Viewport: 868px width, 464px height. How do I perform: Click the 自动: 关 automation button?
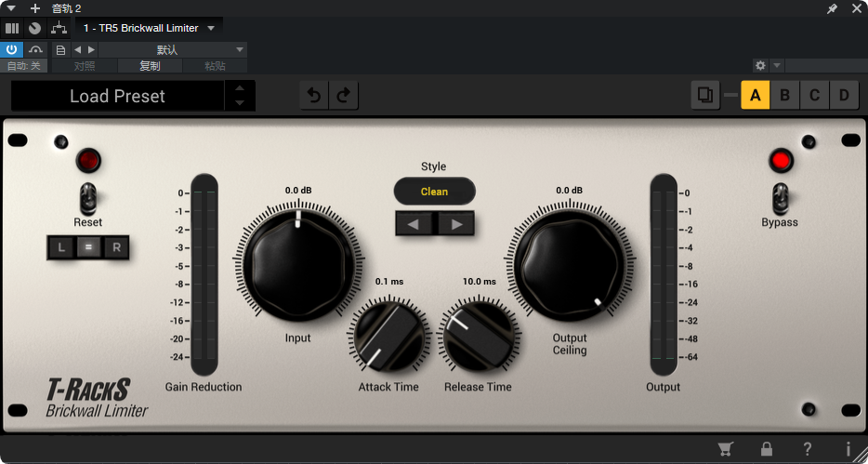click(x=24, y=66)
